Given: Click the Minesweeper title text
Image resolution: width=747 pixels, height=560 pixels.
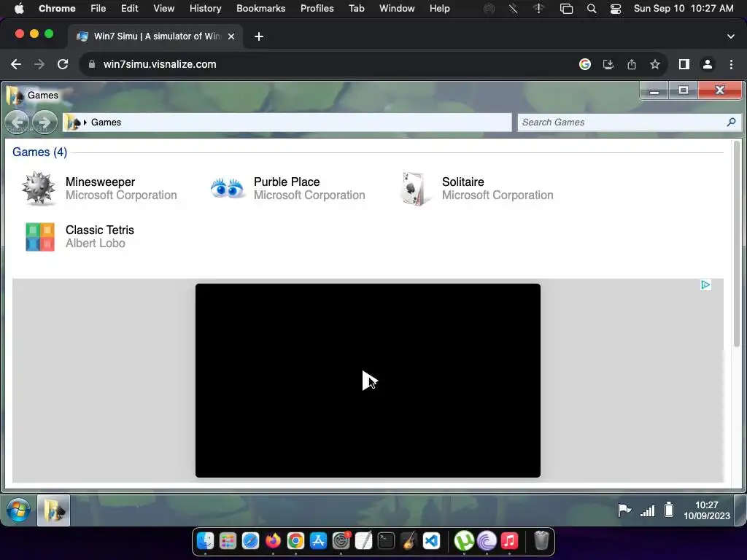Looking at the screenshot, I should 100,182.
